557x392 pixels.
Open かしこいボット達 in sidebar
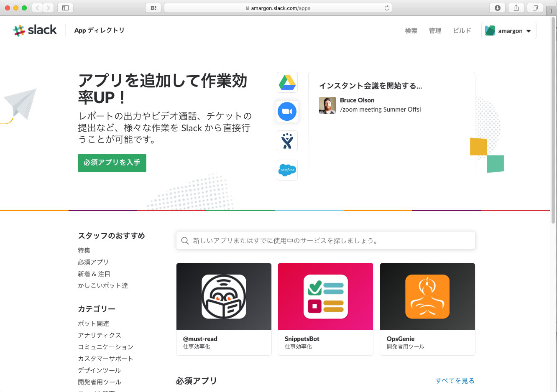click(x=103, y=285)
